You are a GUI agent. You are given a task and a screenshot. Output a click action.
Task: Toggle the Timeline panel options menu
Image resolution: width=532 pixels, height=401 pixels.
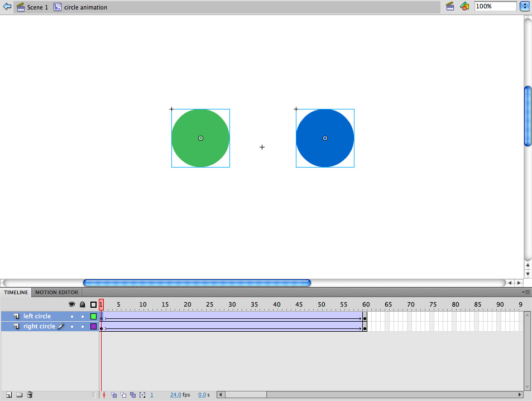pos(525,292)
